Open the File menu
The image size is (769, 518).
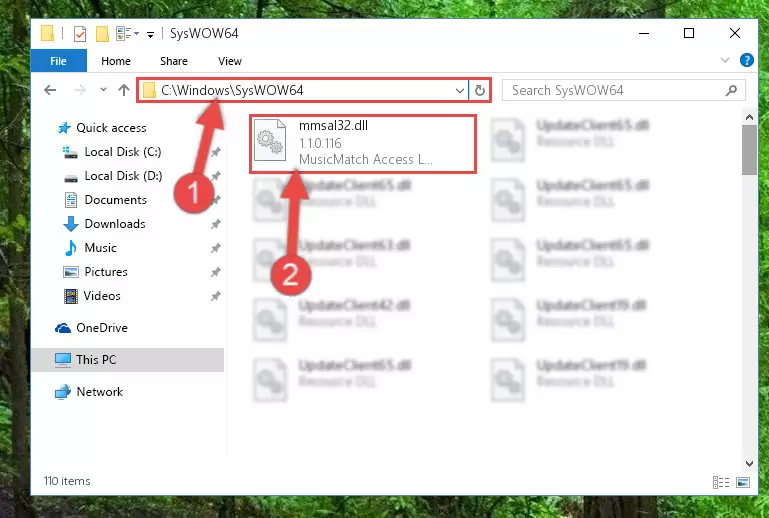point(58,61)
